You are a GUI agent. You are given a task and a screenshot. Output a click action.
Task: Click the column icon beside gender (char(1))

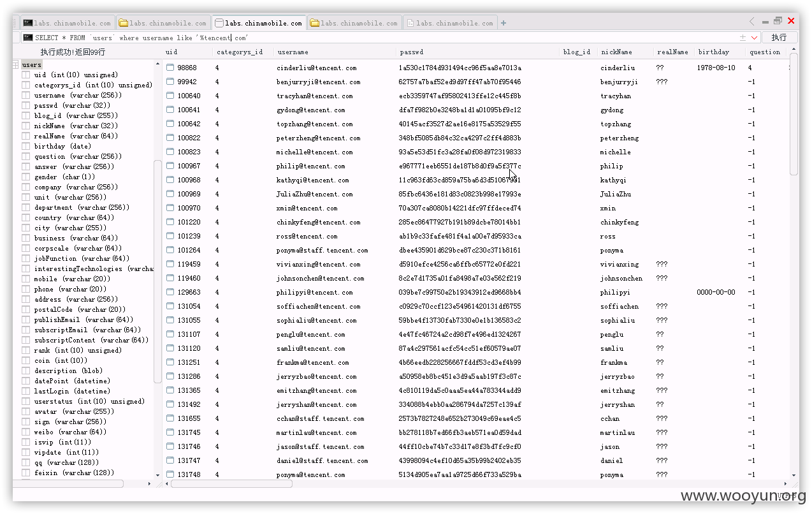[x=26, y=177]
